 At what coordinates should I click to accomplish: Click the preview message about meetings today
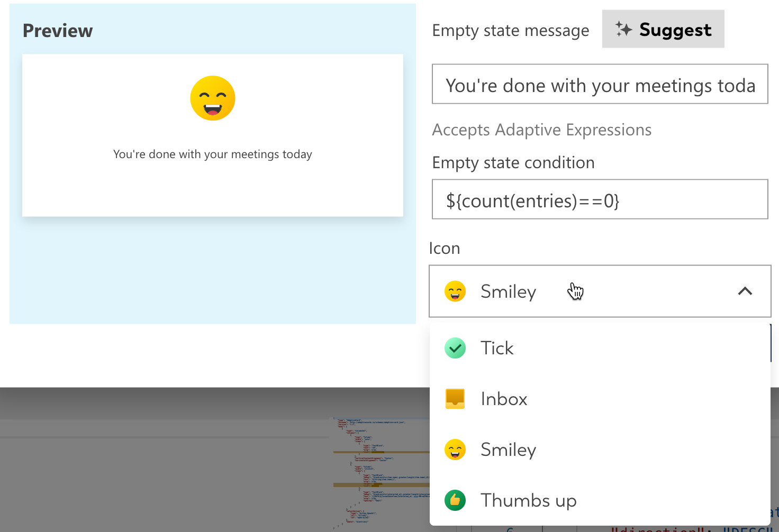tap(213, 154)
